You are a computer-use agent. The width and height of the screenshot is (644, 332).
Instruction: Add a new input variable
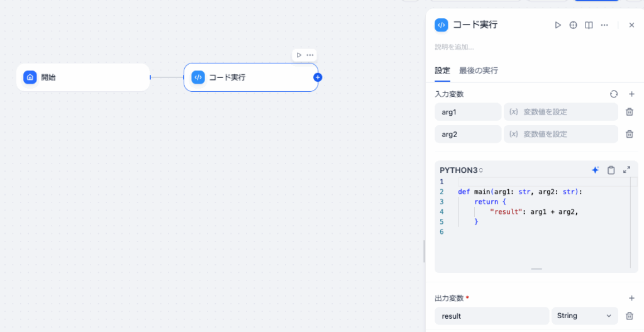click(x=631, y=94)
